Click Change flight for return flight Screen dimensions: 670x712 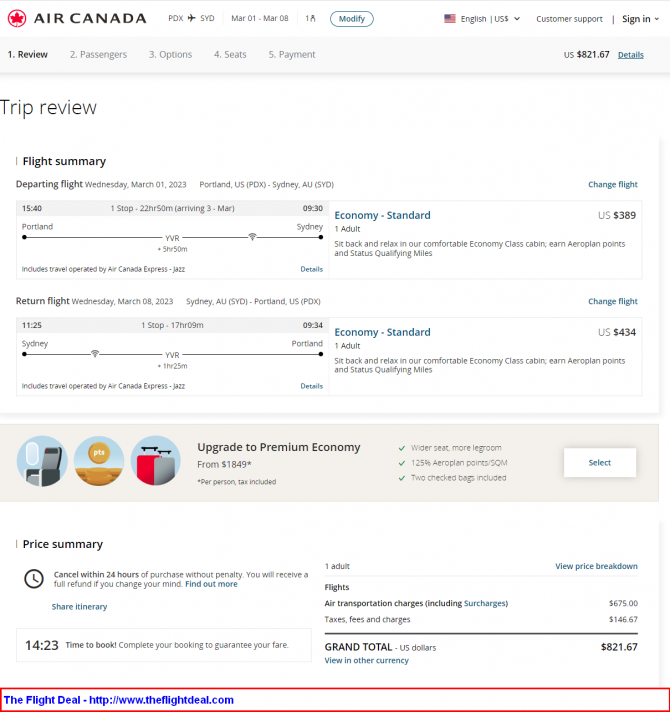pos(613,301)
